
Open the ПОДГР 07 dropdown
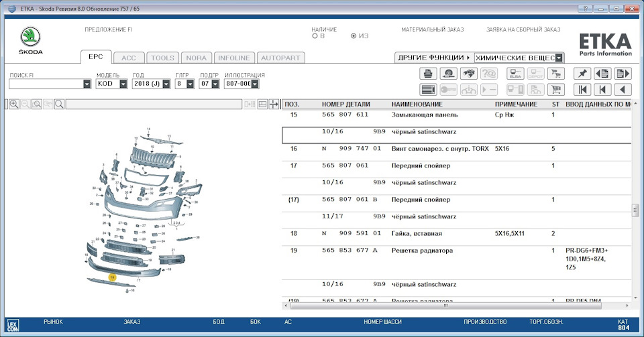tap(215, 84)
